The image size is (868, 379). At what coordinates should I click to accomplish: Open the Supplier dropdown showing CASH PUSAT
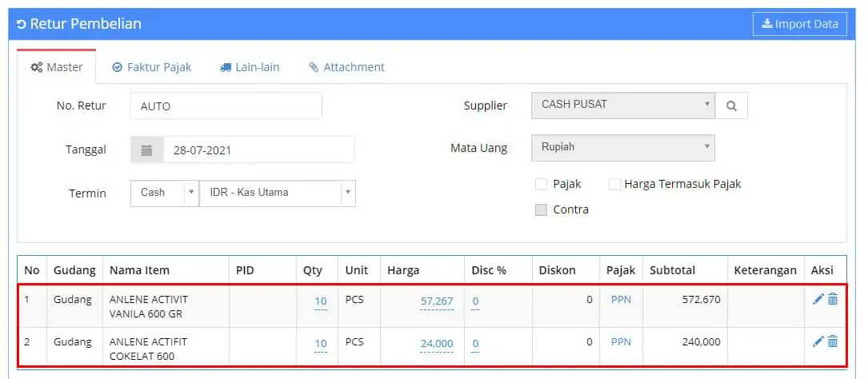(622, 105)
